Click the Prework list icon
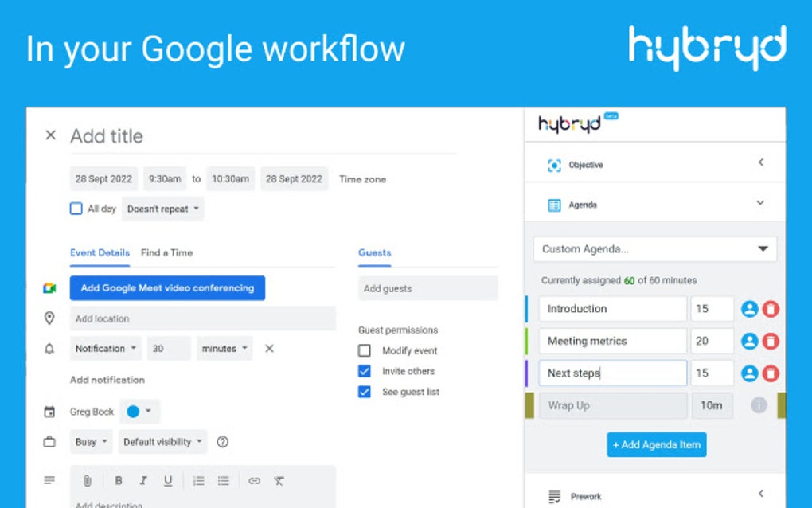The width and height of the screenshot is (812, 508). 554,494
